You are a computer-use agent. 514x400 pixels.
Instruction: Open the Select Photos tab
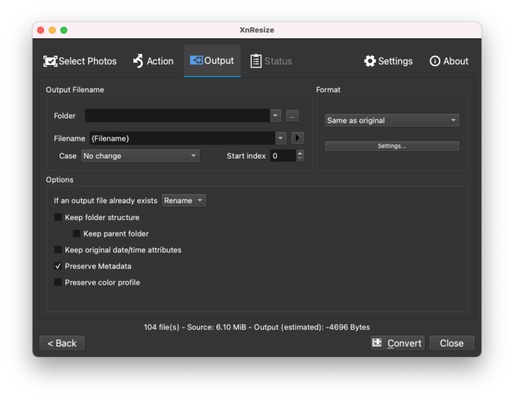tap(80, 61)
